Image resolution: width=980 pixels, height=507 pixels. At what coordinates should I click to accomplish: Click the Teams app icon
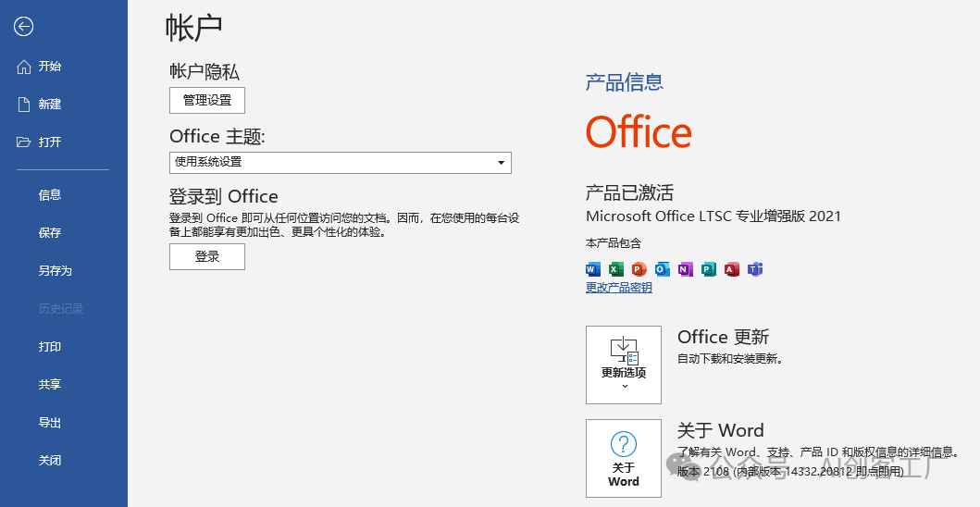pos(755,269)
